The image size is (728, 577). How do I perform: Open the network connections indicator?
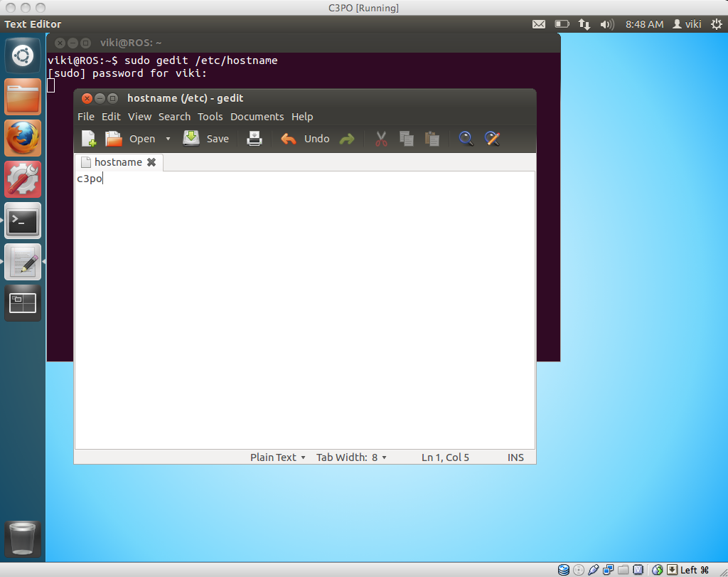(584, 24)
